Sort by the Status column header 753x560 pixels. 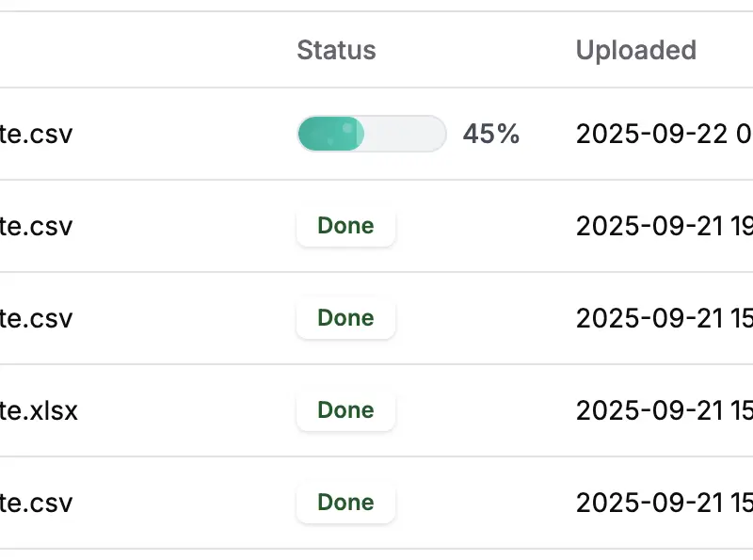pyautogui.click(x=336, y=50)
